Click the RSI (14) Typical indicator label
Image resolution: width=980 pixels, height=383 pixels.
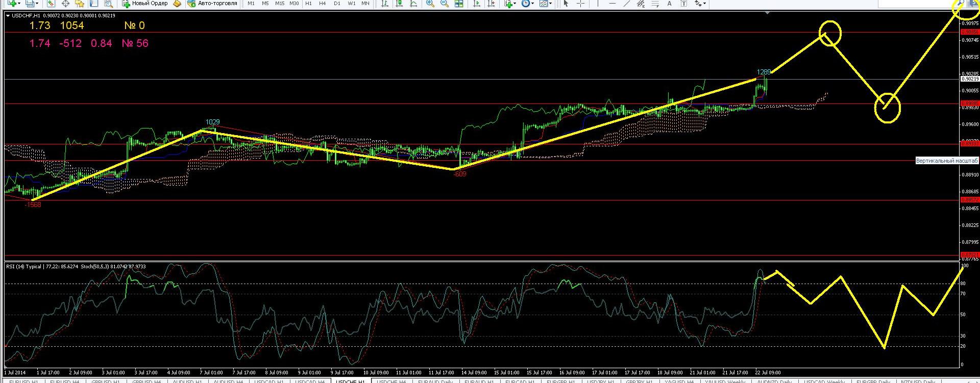24,266
